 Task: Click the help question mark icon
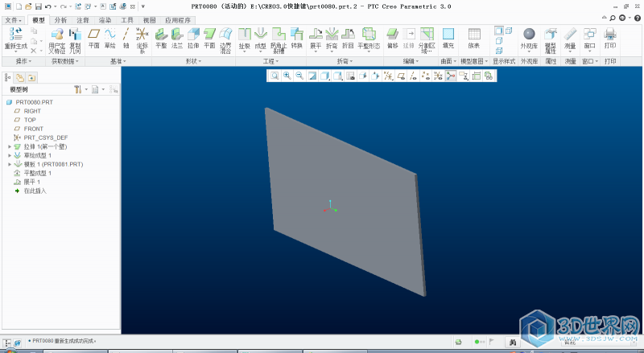pos(638,18)
